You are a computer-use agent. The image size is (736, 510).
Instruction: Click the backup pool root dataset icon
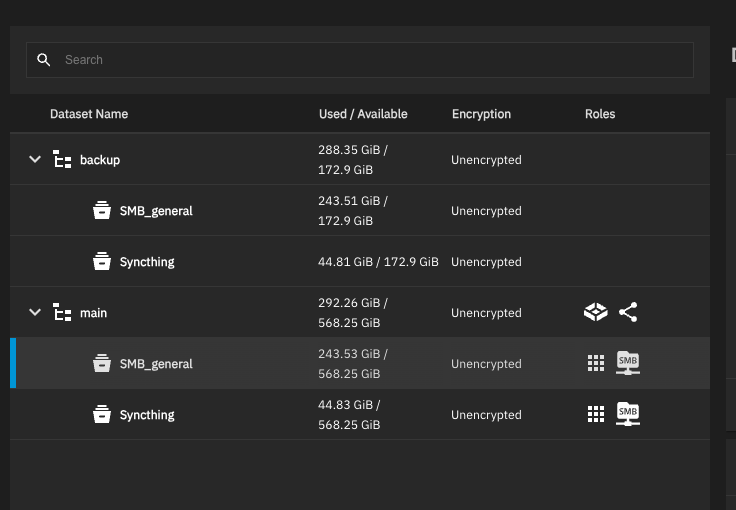pyautogui.click(x=62, y=160)
